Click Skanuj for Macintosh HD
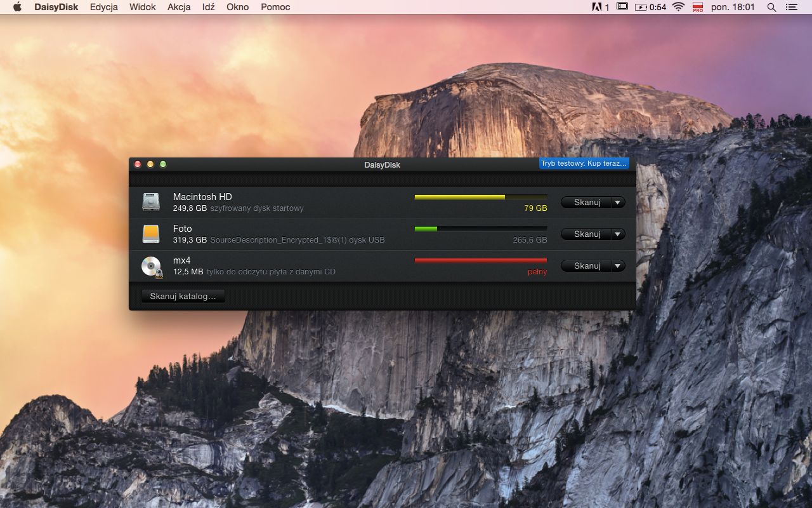Image resolution: width=812 pixels, height=508 pixels. (x=587, y=202)
